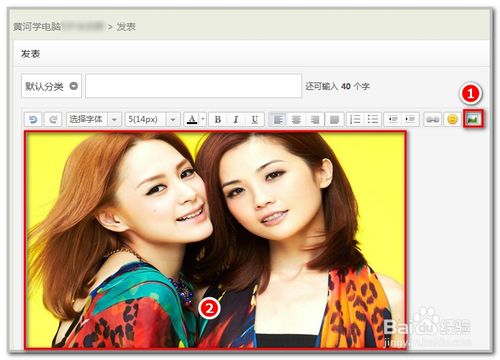Click the title input field
500x360 pixels.
[x=193, y=86]
